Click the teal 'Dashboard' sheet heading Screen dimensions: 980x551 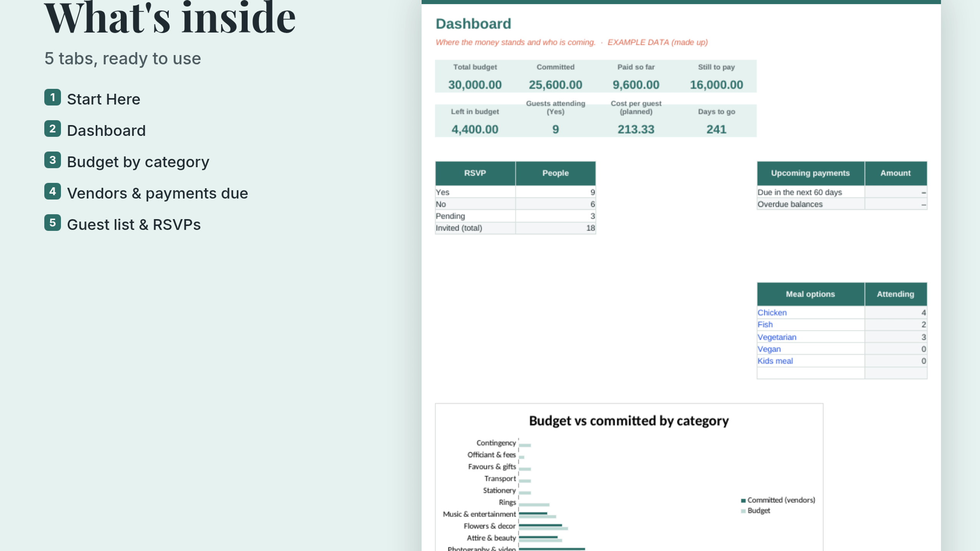pyautogui.click(x=474, y=24)
